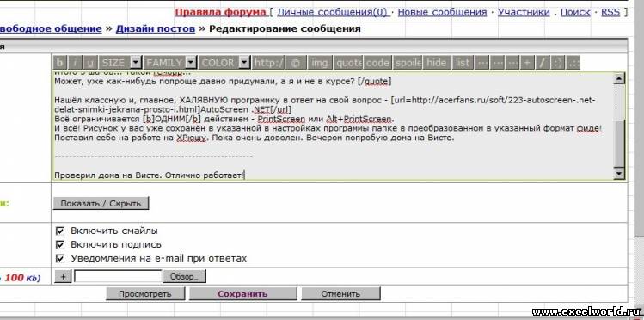Apply underline with the u button

click(90, 63)
